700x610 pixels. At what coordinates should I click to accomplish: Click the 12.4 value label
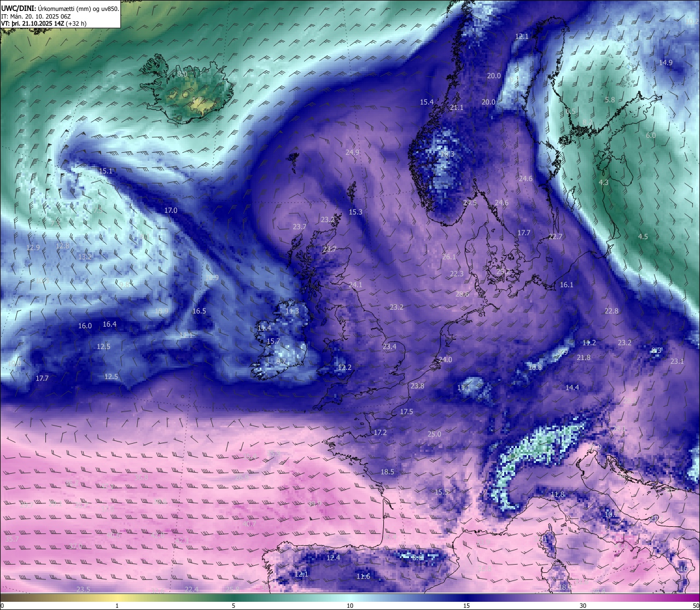pos(333,558)
